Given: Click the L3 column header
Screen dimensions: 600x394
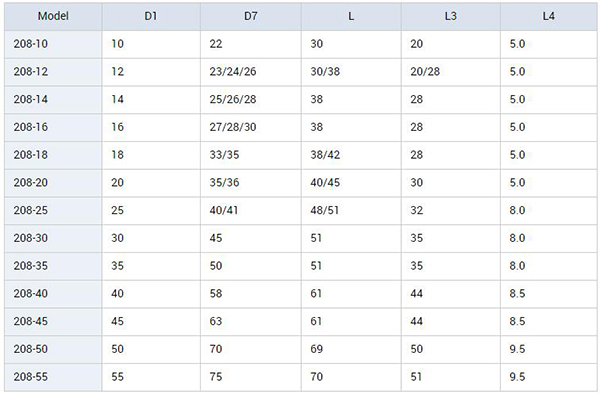Looking at the screenshot, I should (451, 16).
